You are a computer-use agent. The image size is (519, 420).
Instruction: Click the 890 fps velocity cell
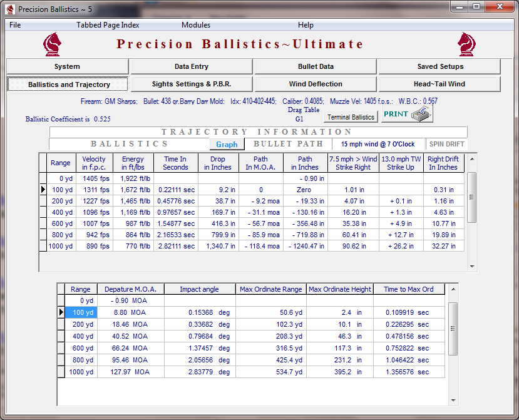[x=95, y=246]
